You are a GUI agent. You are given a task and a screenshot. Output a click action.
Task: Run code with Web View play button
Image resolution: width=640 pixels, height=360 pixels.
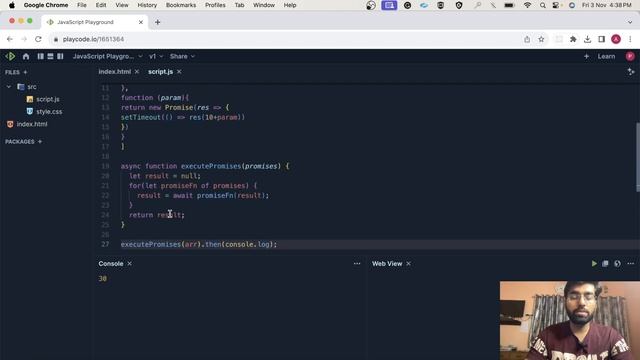pyautogui.click(x=594, y=264)
